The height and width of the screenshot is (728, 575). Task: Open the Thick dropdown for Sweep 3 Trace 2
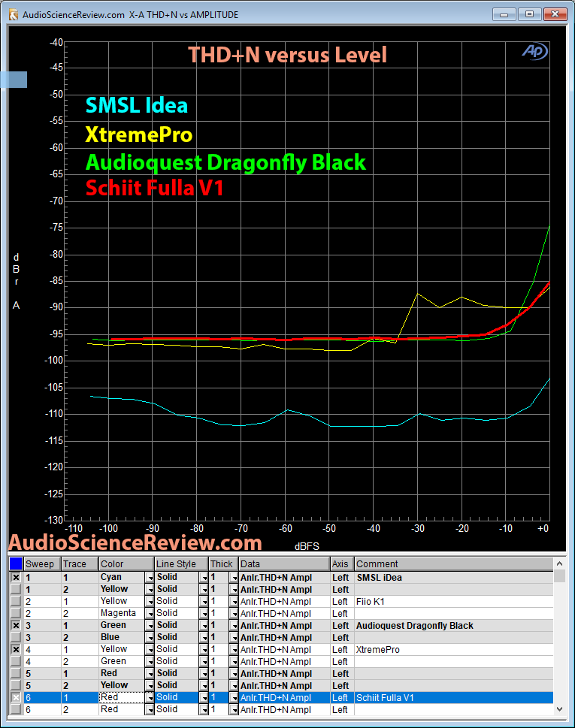coord(234,638)
